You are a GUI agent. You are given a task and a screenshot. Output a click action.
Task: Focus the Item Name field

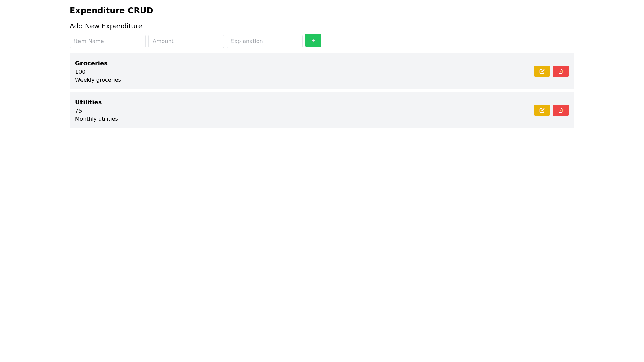[x=107, y=41]
